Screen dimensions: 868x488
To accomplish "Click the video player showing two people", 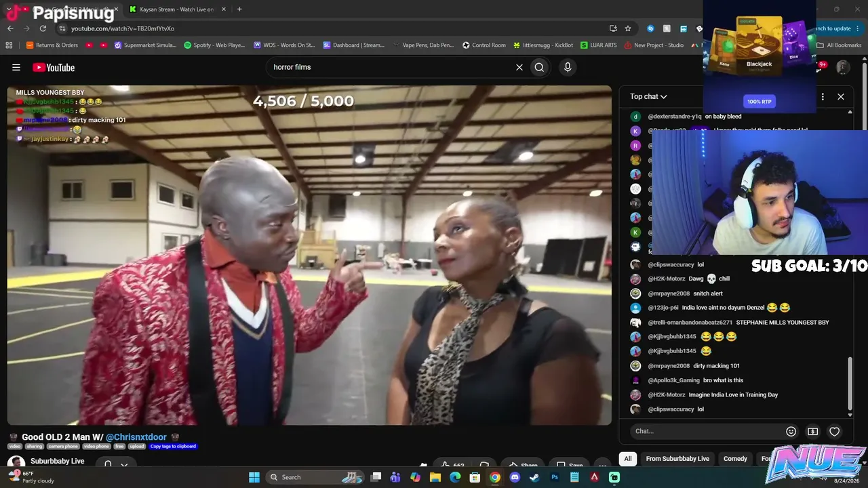I will click(x=309, y=255).
